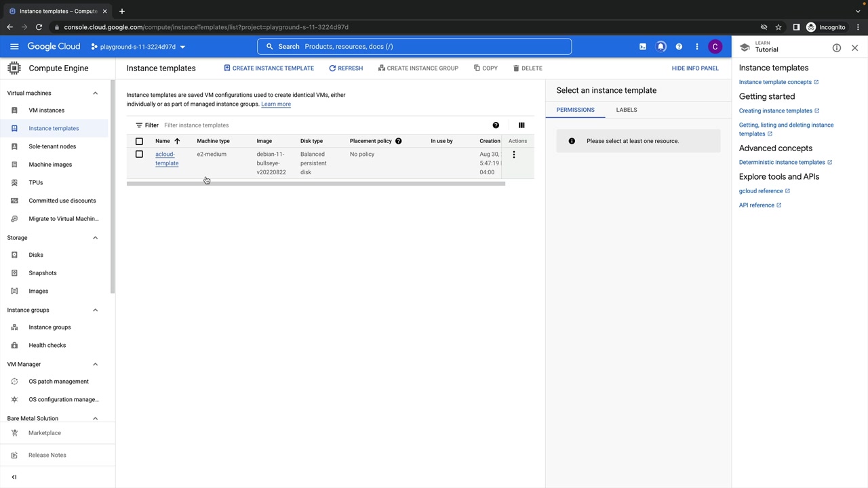
Task: Click the Delete button
Action: tap(528, 68)
